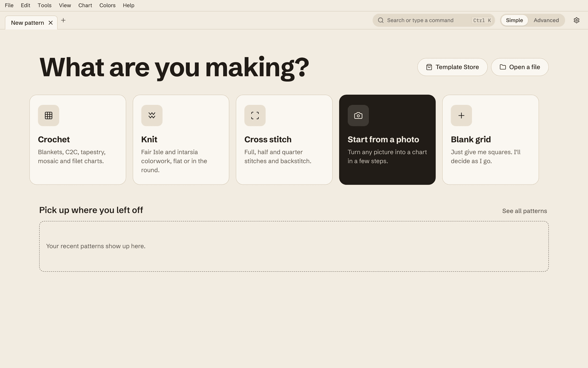Image resolution: width=588 pixels, height=368 pixels.
Task: Open the Colors menu
Action: pos(107,6)
